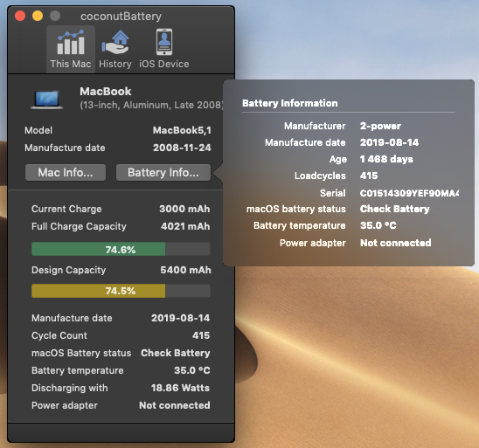Select the 4021 mAh full charge value
The width and height of the screenshot is (479, 448).
tap(185, 226)
